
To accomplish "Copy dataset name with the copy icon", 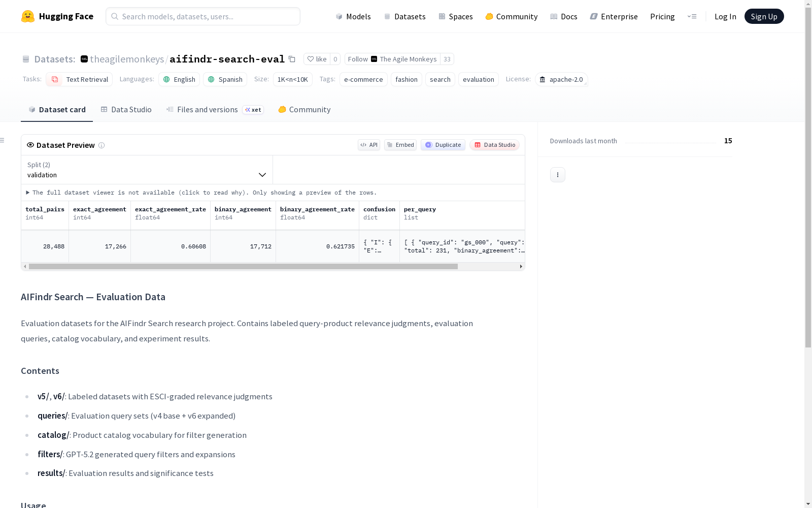I will click(292, 59).
